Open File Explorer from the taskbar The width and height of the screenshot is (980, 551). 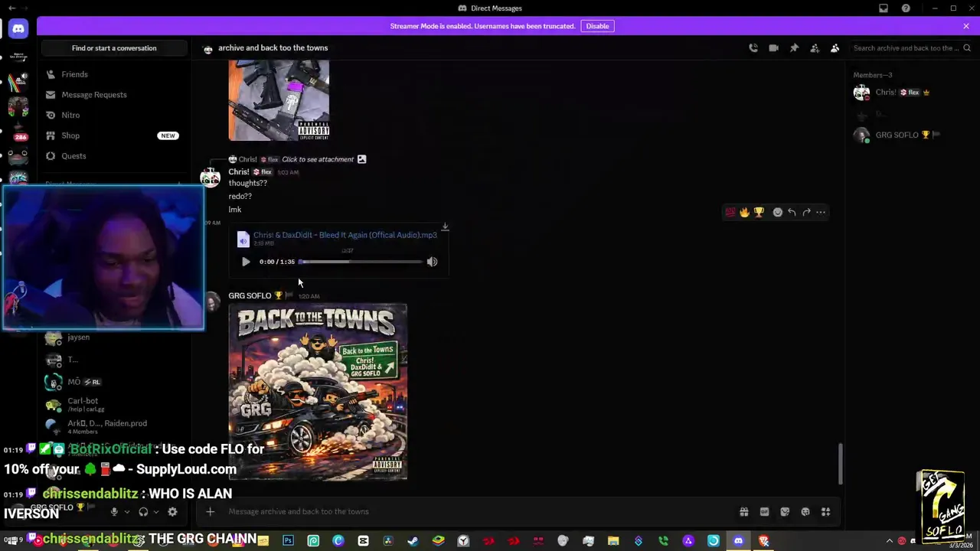tap(613, 541)
